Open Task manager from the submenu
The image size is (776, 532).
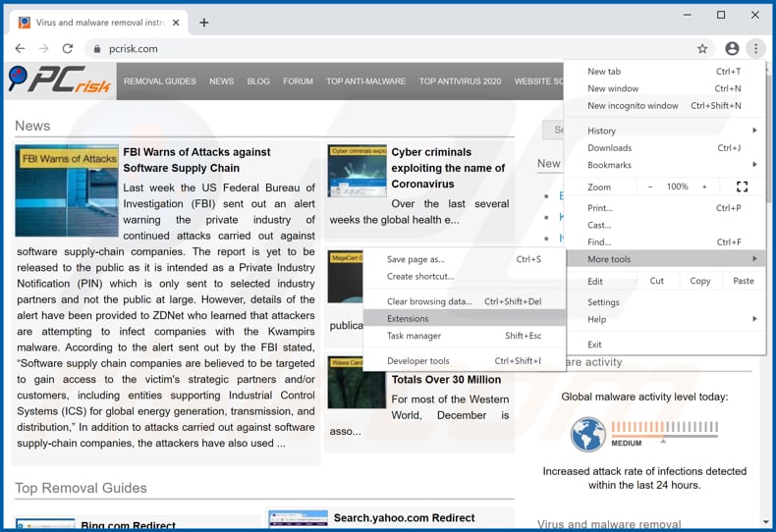coord(465,336)
